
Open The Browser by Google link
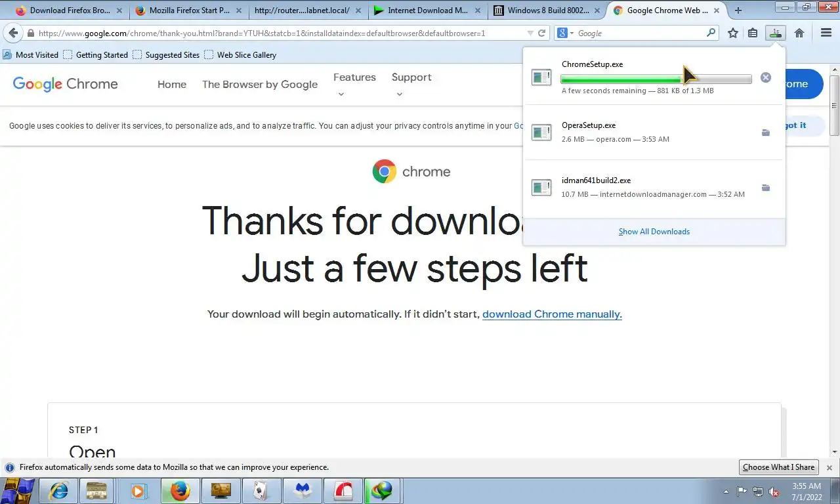[x=260, y=84]
